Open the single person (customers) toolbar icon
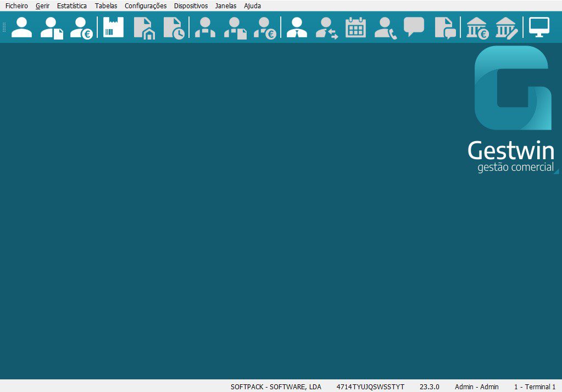This screenshot has width=562, height=392. (x=21, y=27)
